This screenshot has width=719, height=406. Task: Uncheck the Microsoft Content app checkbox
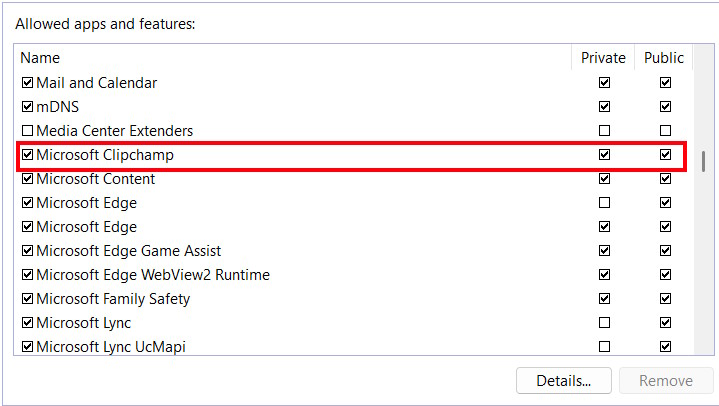pyautogui.click(x=28, y=179)
